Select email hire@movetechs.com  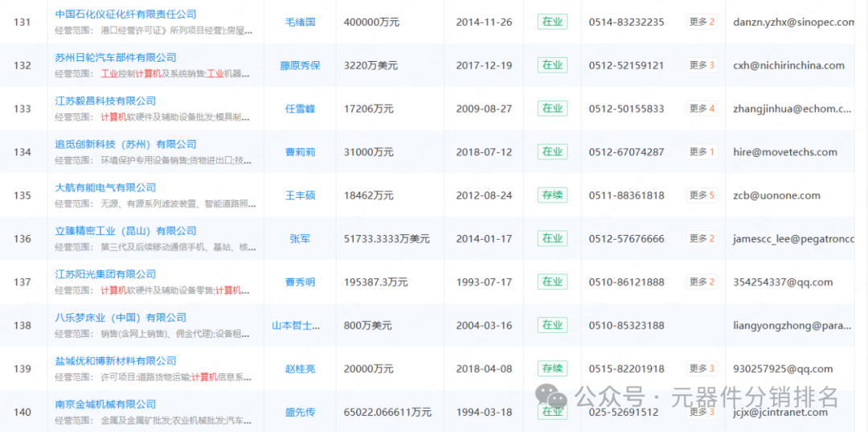784,152
